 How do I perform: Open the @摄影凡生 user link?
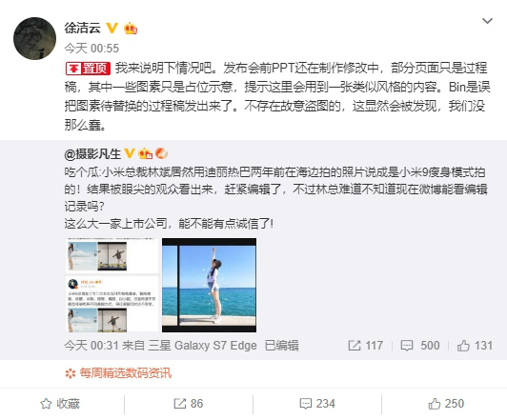tap(92, 153)
